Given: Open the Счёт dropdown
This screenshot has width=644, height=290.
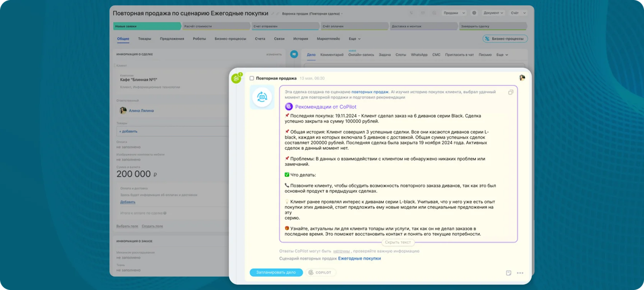Looking at the screenshot, I should (x=518, y=12).
